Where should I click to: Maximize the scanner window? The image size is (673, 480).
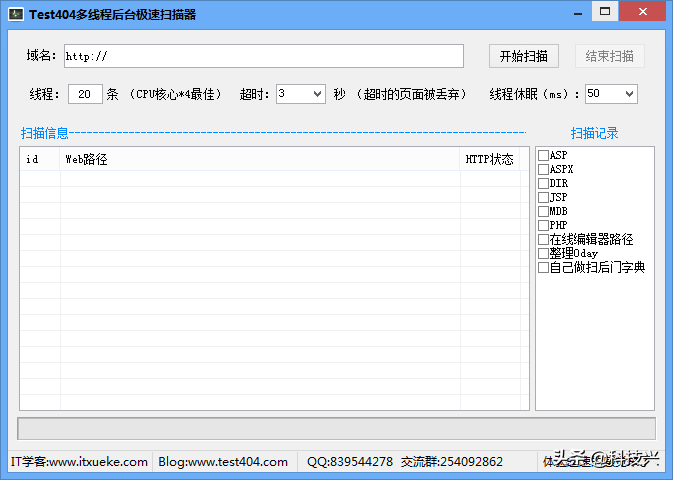pos(605,12)
